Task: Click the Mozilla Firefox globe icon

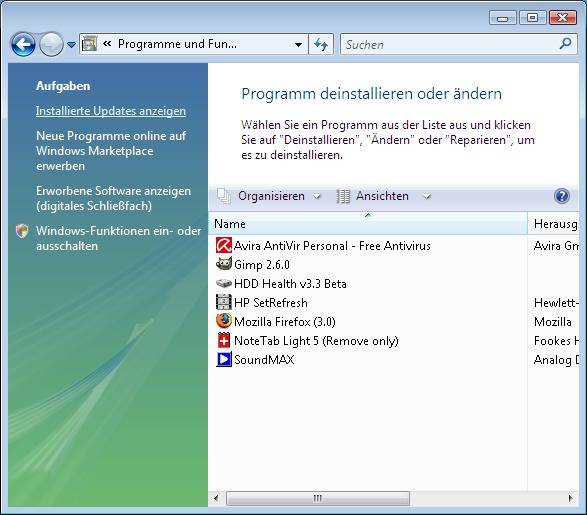Action: [224, 321]
